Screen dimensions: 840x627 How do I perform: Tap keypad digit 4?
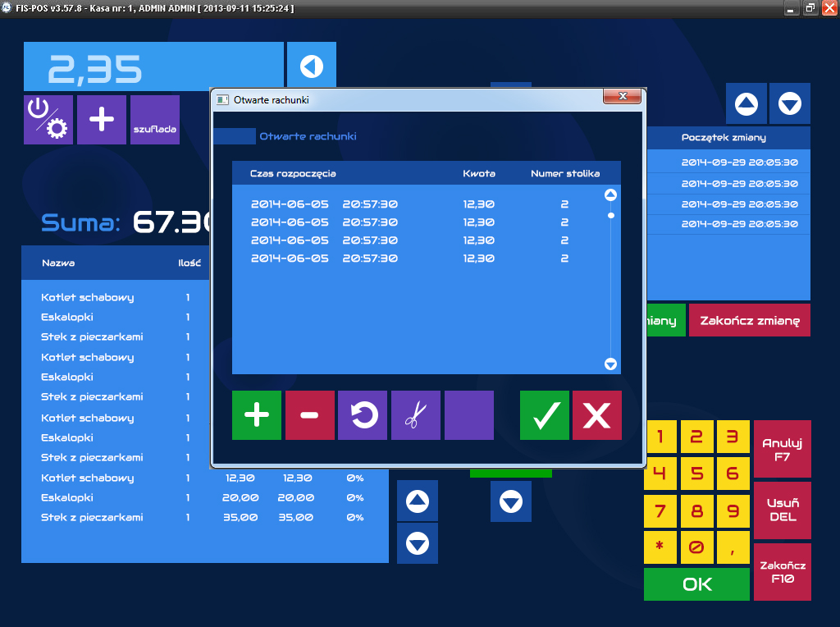pos(660,474)
